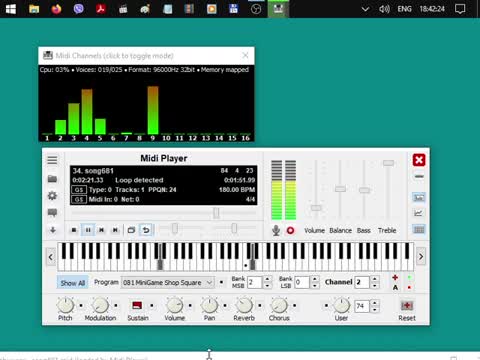Image resolution: width=480 pixels, height=360 pixels.
Task: Increase Bank LSB value
Action: pyautogui.click(x=315, y=279)
